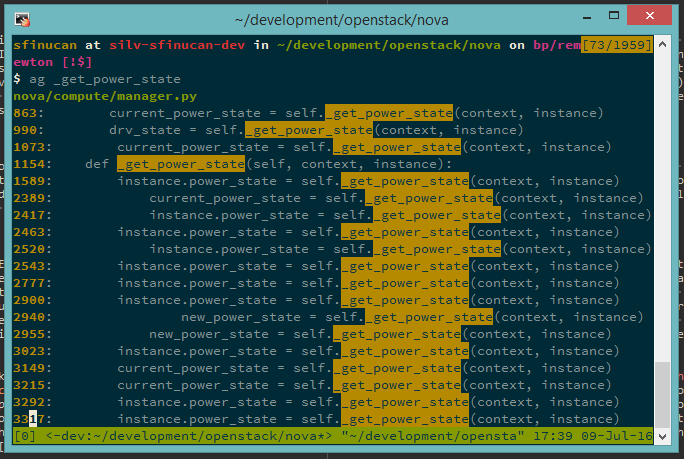Click tmux status date 09-Jul-16
Image resolution: width=684 pixels, height=459 pixels.
[x=617, y=436]
